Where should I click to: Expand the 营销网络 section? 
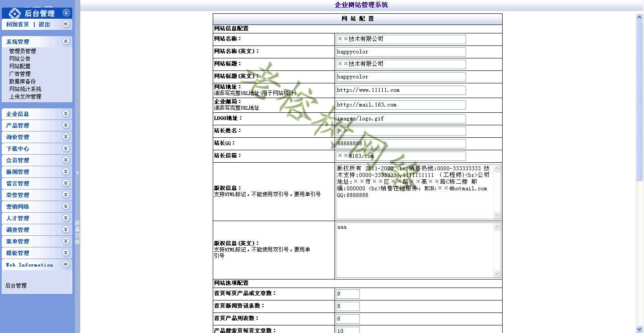[x=66, y=206]
